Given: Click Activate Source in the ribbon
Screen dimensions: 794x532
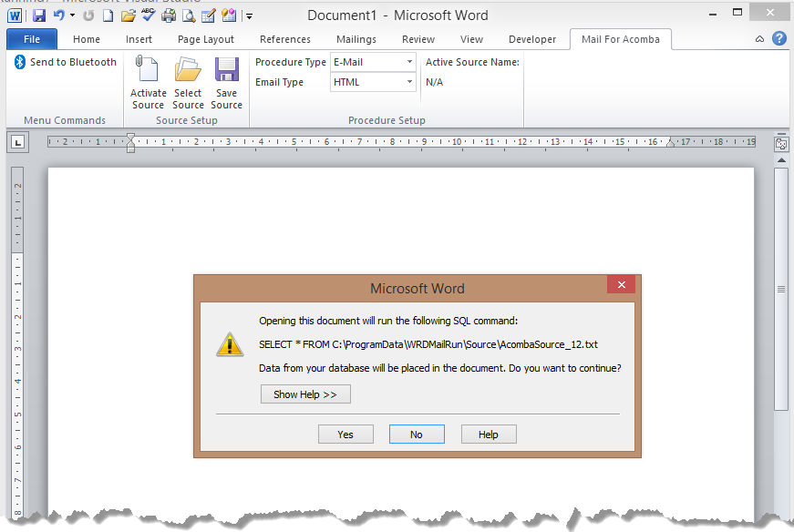Looking at the screenshot, I should pos(148,83).
